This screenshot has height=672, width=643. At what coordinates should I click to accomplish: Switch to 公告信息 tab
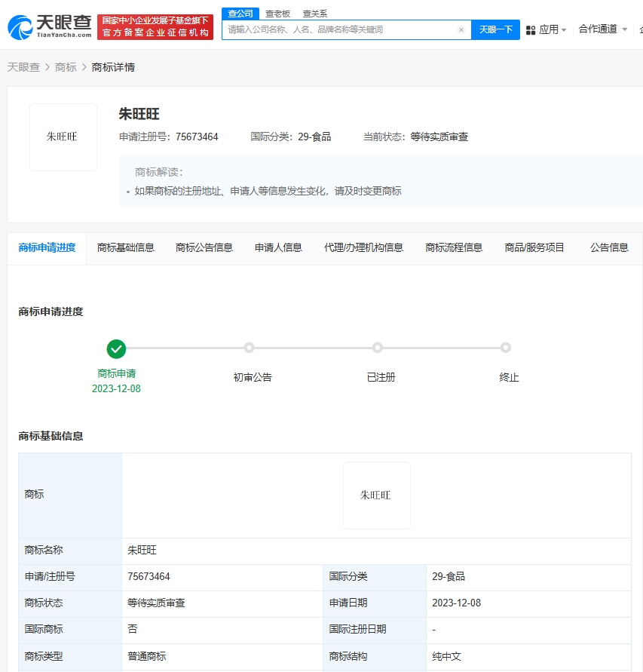[609, 247]
